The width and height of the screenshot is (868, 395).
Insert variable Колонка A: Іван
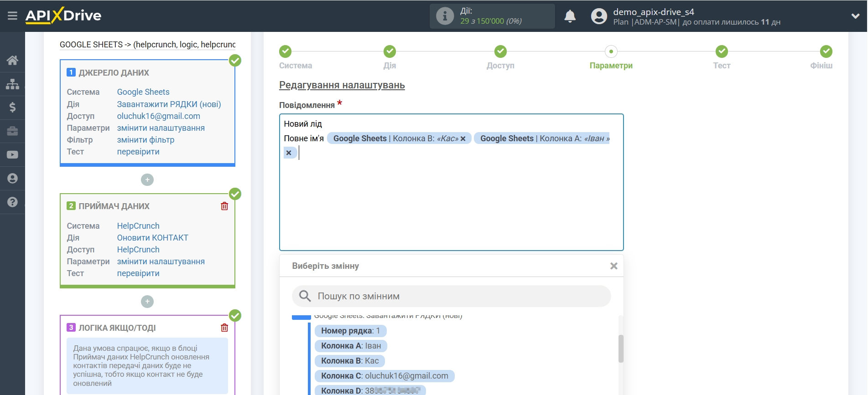click(351, 346)
